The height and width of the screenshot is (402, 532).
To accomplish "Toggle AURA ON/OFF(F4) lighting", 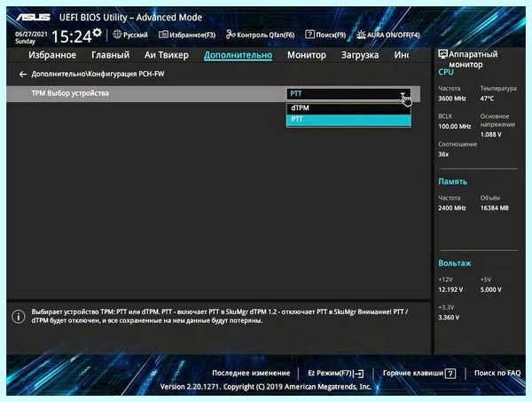I will tap(388, 35).
